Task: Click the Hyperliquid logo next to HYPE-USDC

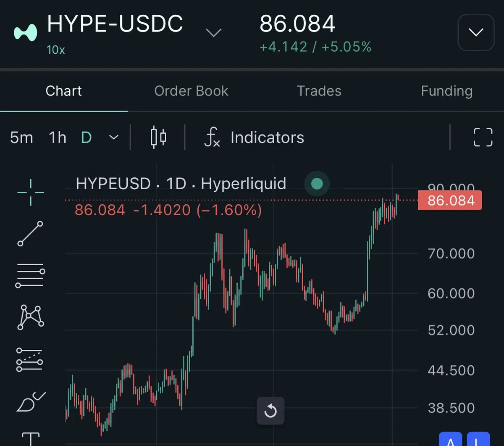Action: pyautogui.click(x=26, y=32)
